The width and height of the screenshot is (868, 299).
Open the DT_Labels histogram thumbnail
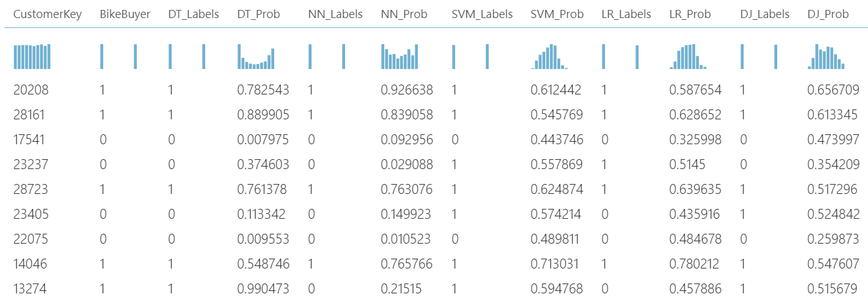pos(187,57)
